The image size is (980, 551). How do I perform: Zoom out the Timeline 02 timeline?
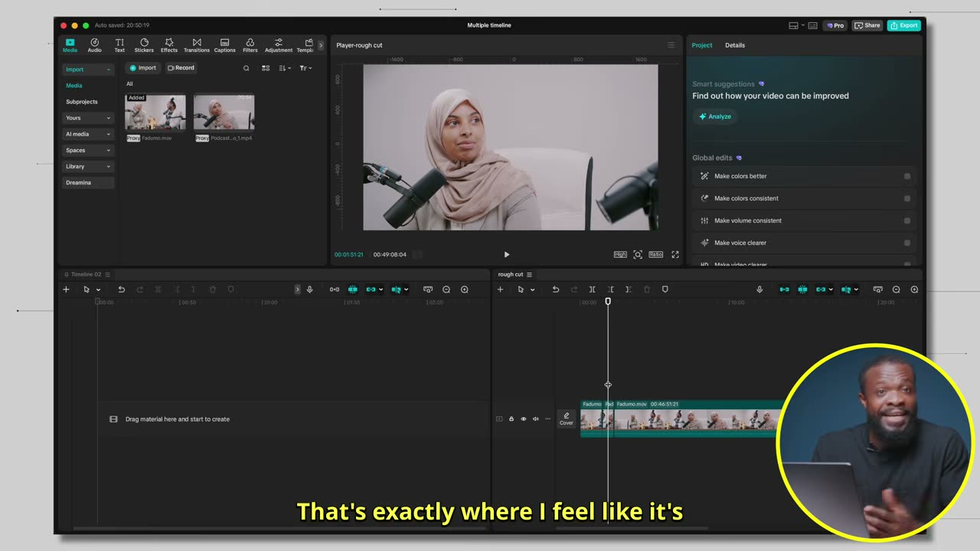(446, 289)
